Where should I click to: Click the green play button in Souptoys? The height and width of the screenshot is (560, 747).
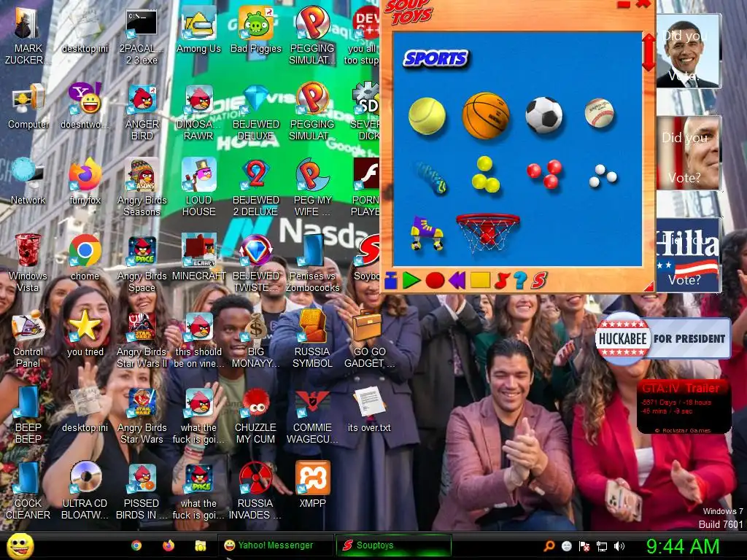411,281
